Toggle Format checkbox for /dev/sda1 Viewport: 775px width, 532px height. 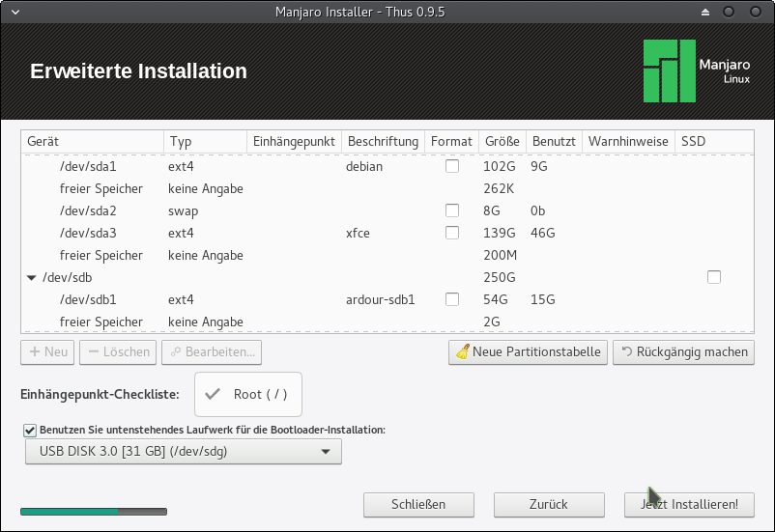(452, 166)
